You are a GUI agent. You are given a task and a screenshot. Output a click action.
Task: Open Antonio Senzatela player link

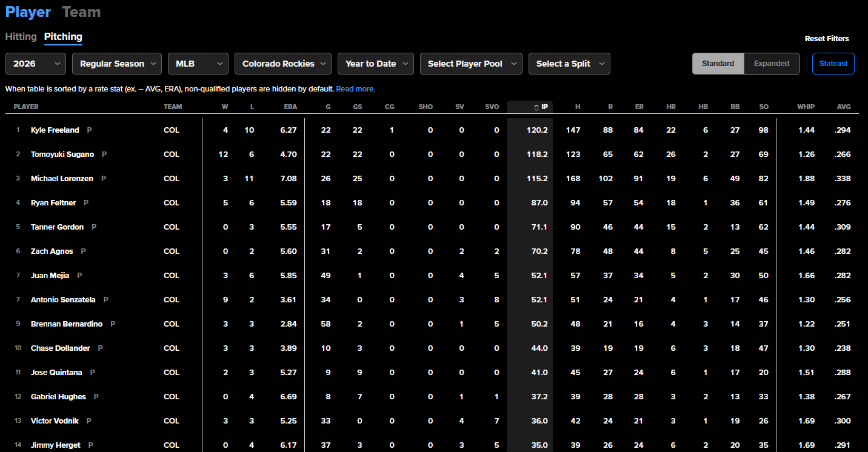tap(64, 300)
